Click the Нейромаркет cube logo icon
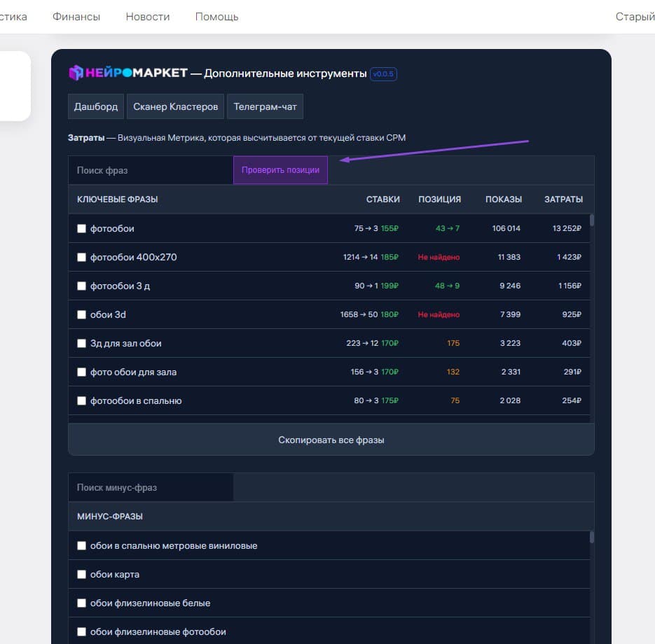This screenshot has height=644, width=655. pyautogui.click(x=76, y=73)
